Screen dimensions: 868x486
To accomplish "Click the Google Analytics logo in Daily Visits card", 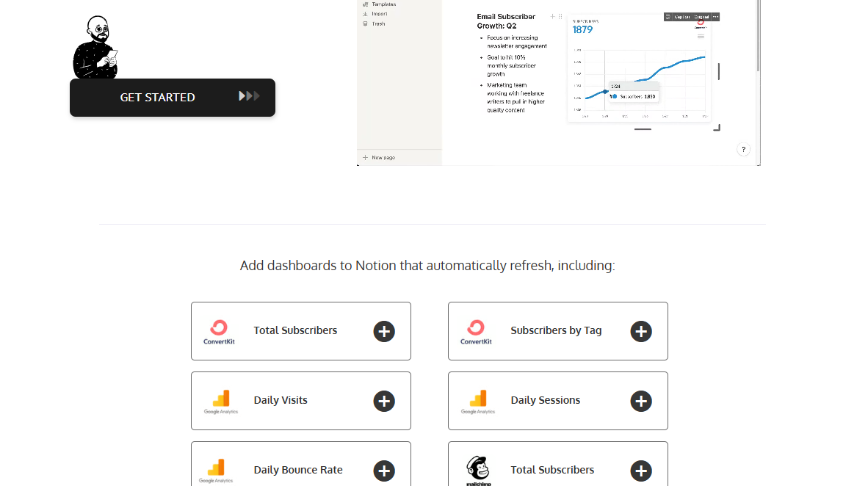I will point(221,402).
